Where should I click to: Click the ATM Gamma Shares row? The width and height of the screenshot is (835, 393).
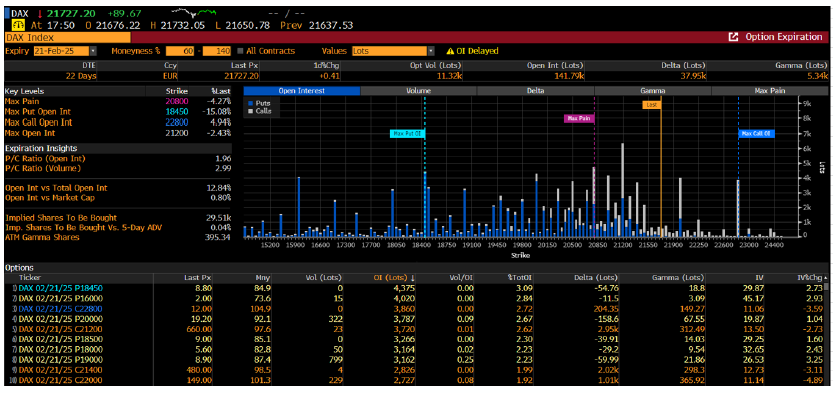118,237
